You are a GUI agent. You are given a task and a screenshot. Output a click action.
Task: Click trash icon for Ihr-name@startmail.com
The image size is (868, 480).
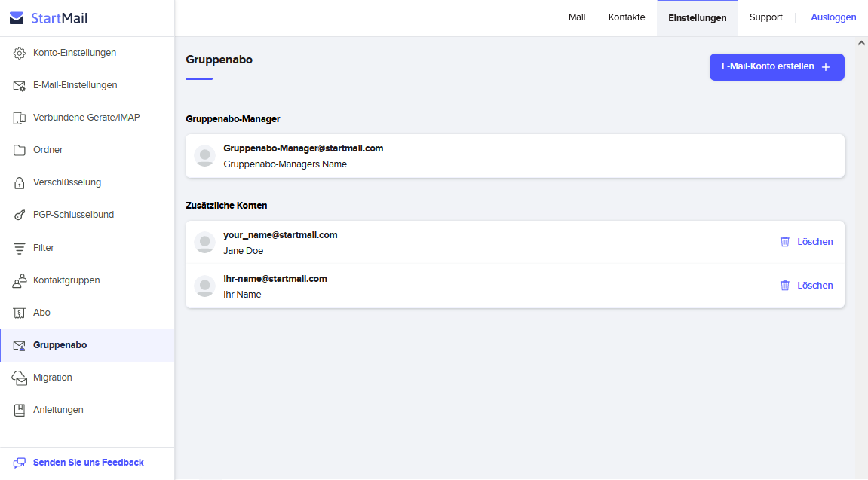pos(784,286)
